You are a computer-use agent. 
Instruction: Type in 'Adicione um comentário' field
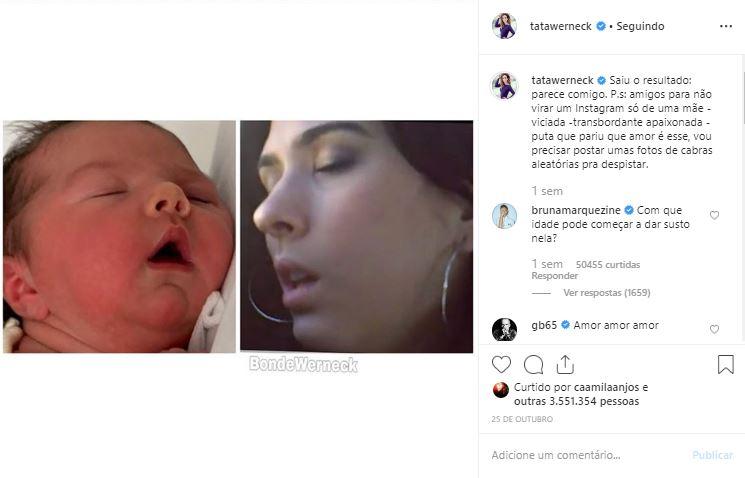tap(585, 455)
